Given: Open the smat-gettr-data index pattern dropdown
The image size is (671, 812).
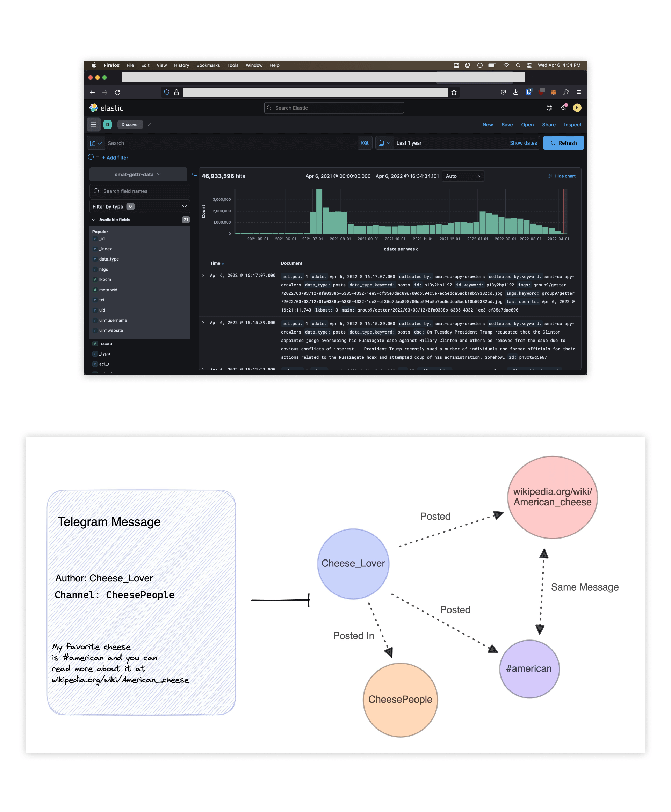Looking at the screenshot, I should 138,175.
